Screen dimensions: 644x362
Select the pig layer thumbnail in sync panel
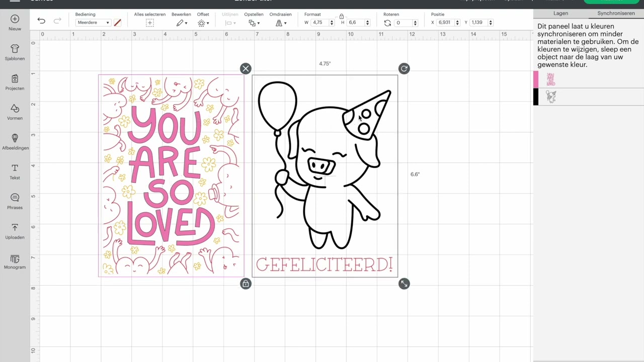(x=551, y=97)
